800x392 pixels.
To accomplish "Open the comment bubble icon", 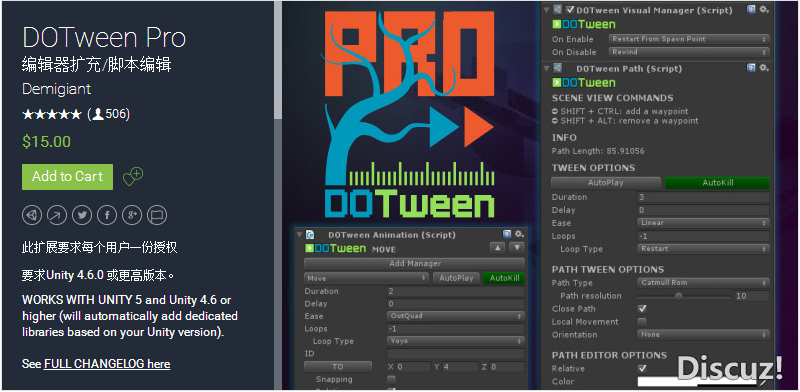I will point(157,215).
